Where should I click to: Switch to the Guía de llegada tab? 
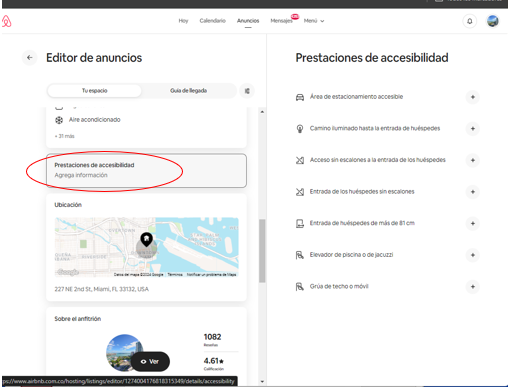(x=188, y=91)
